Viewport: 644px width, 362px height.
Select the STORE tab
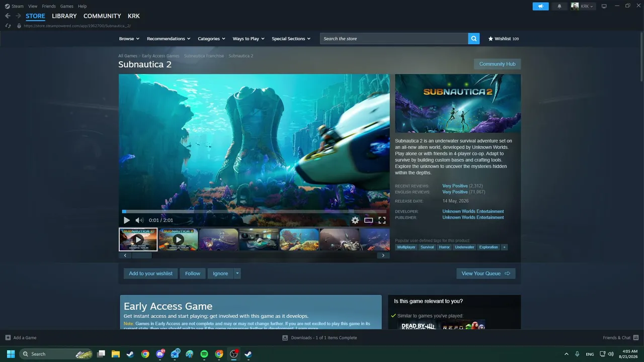tap(36, 16)
